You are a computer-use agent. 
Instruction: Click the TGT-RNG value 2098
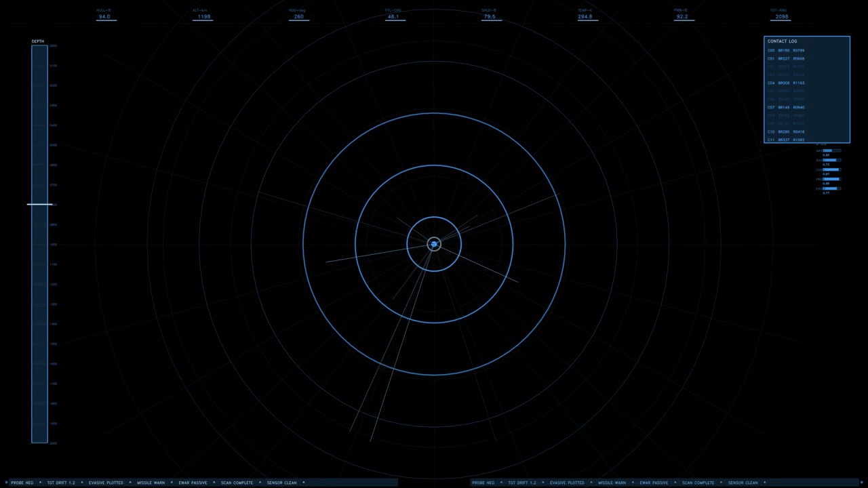pos(781,16)
